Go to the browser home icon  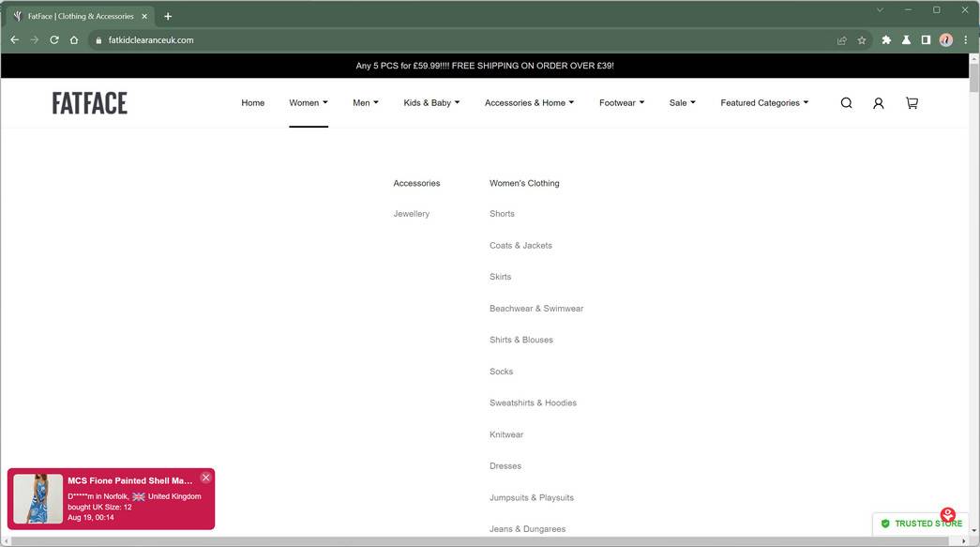[74, 40]
